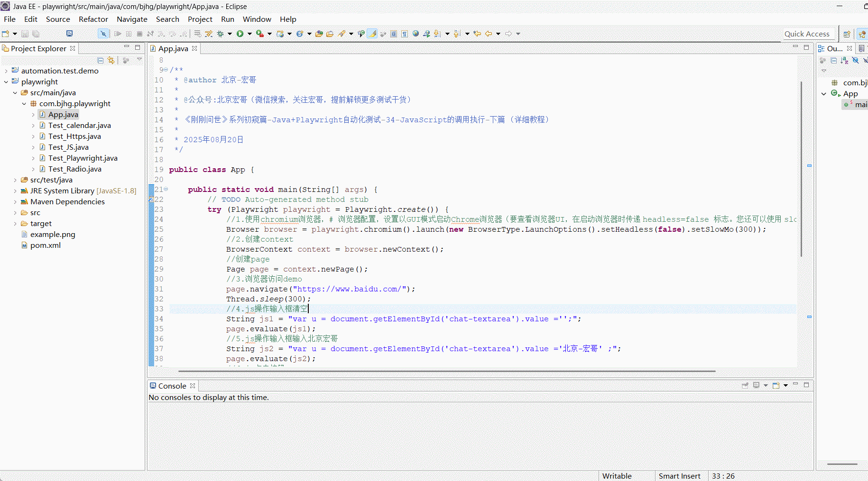Image resolution: width=868 pixels, height=481 pixels.
Task: Click Display Selected Console icon
Action: 757,385
